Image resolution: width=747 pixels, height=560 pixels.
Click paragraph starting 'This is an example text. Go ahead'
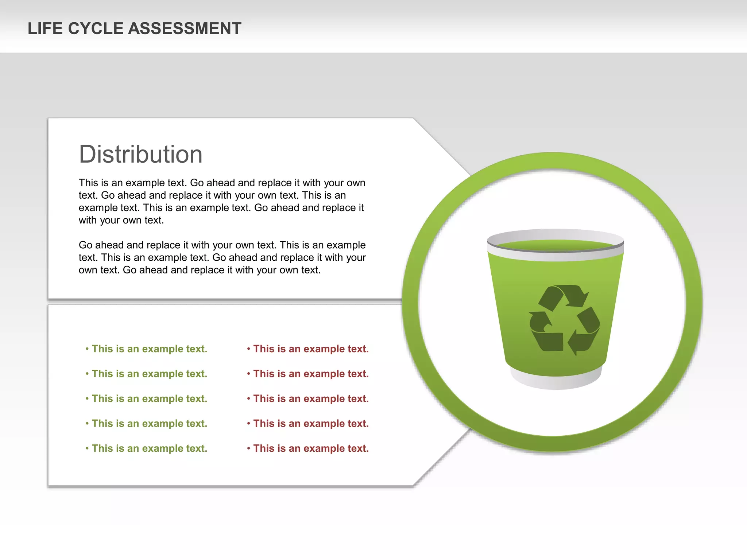pos(222,201)
